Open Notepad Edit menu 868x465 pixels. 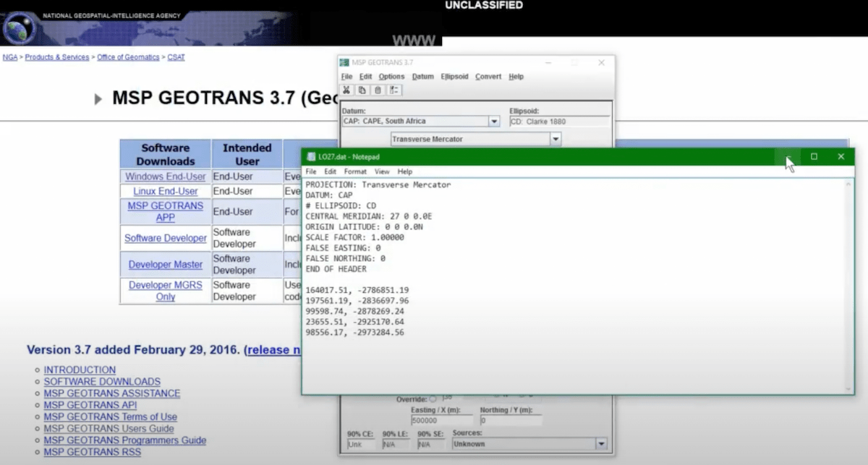coord(330,171)
